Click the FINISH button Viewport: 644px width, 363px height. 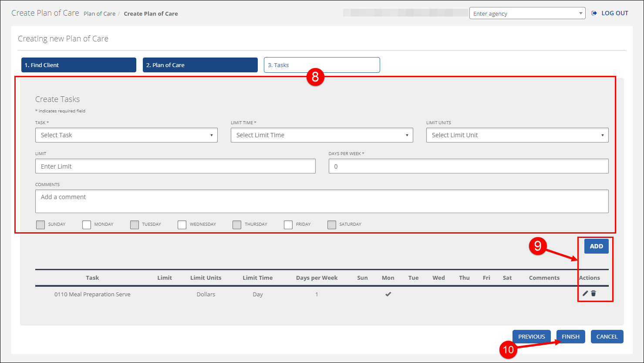click(570, 336)
